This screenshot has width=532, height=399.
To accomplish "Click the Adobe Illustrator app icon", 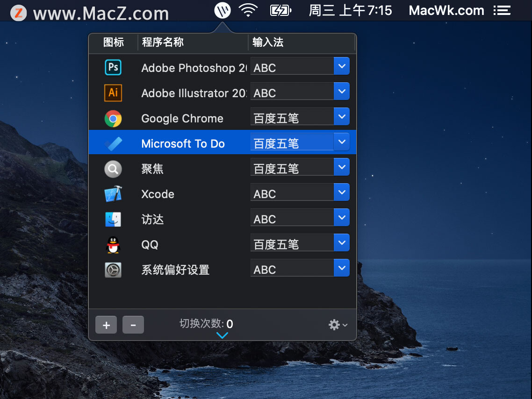I will (x=113, y=93).
